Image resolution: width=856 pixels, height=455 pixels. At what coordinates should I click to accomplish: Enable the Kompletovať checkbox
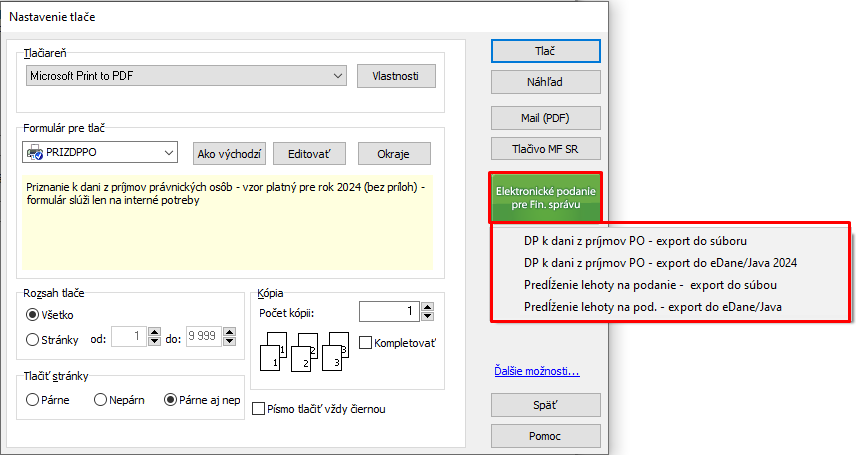(365, 343)
